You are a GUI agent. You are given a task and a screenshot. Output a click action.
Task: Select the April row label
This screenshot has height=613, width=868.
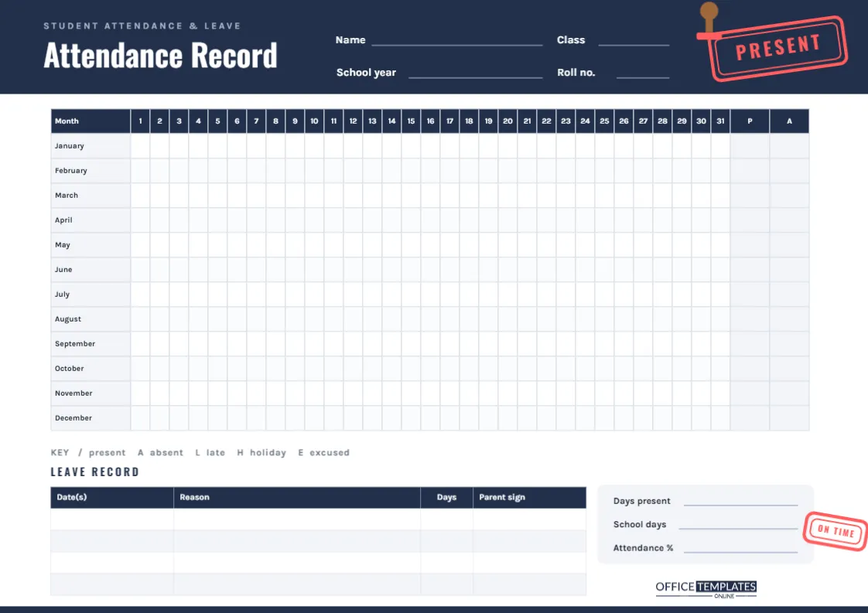coord(91,220)
